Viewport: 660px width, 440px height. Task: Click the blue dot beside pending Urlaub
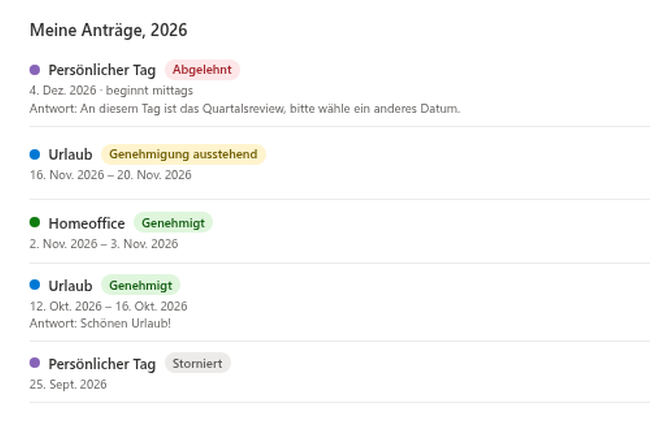(x=35, y=155)
